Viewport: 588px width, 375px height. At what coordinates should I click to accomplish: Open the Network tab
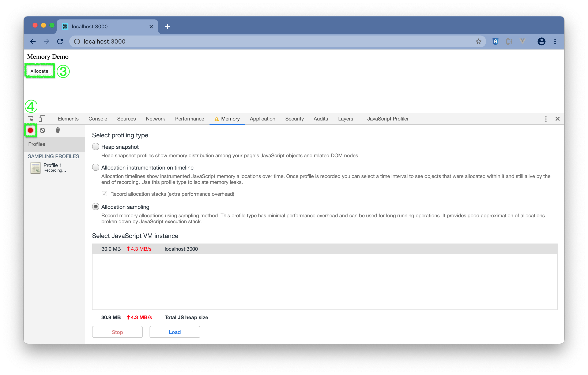coord(155,119)
